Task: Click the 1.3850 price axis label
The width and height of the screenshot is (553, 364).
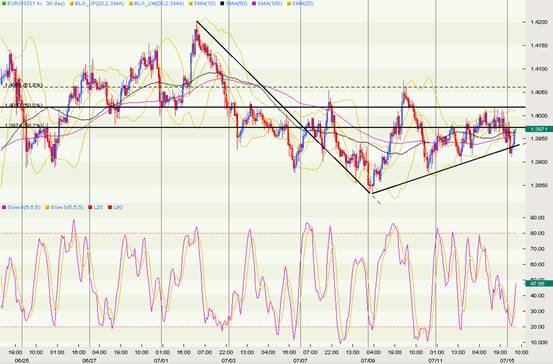Action: (539, 185)
